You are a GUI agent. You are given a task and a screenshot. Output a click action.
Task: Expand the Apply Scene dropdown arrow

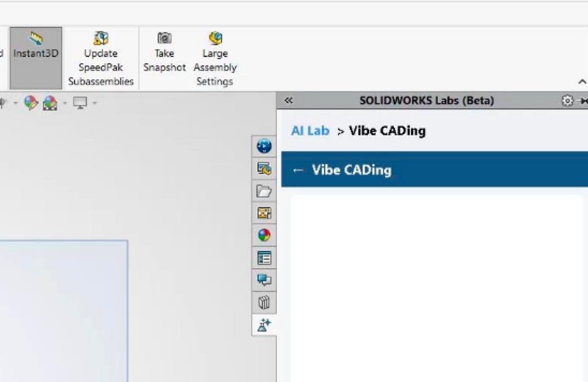(65, 103)
